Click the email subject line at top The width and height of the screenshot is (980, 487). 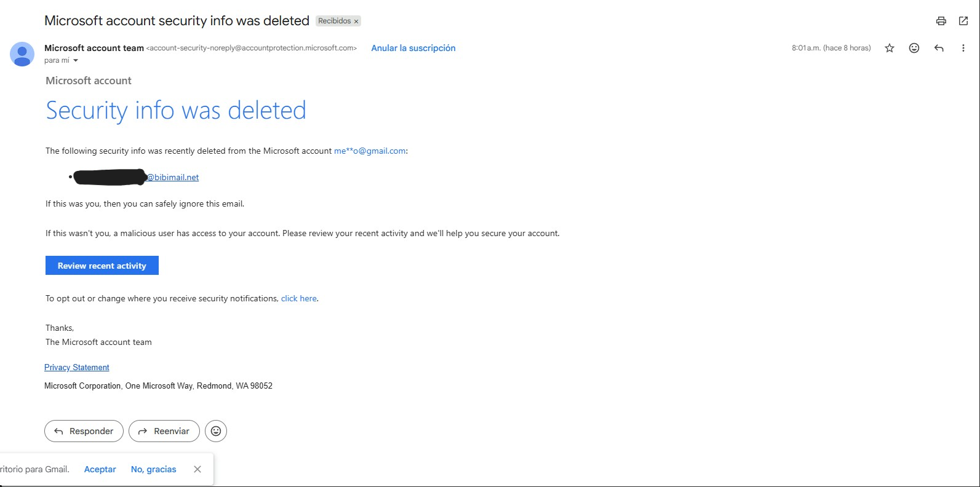(177, 21)
